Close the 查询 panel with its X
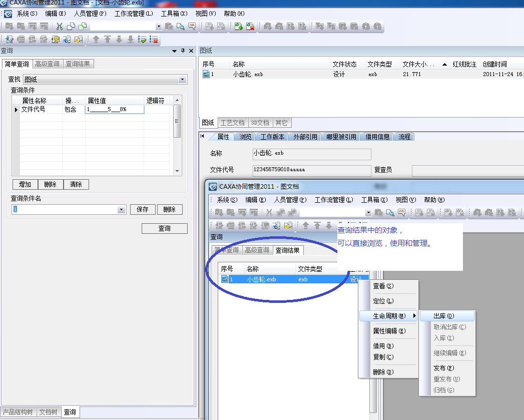524x420 pixels. pyautogui.click(x=191, y=51)
